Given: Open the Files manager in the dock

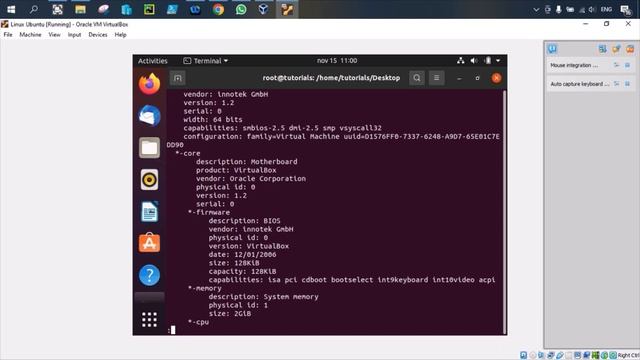Looking at the screenshot, I should click(149, 147).
